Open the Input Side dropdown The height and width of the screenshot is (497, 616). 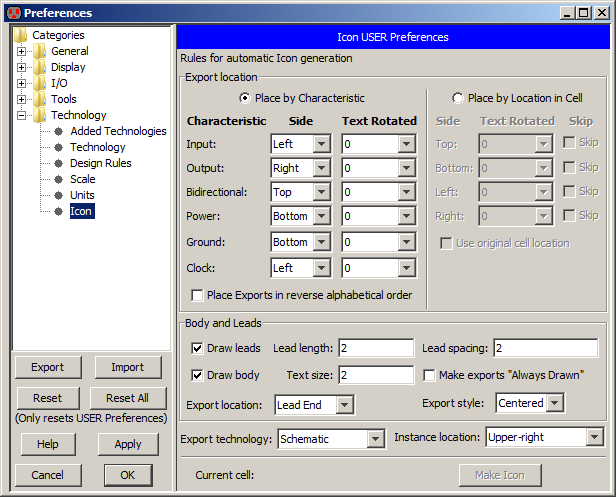coord(320,144)
